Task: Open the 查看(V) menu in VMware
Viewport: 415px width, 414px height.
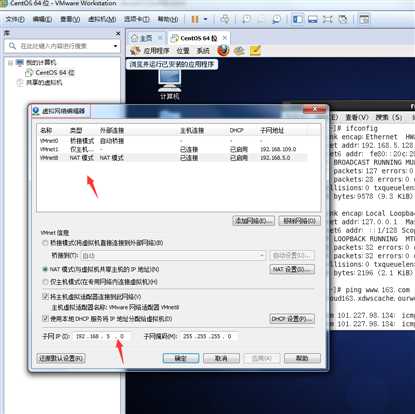Action: [70, 19]
